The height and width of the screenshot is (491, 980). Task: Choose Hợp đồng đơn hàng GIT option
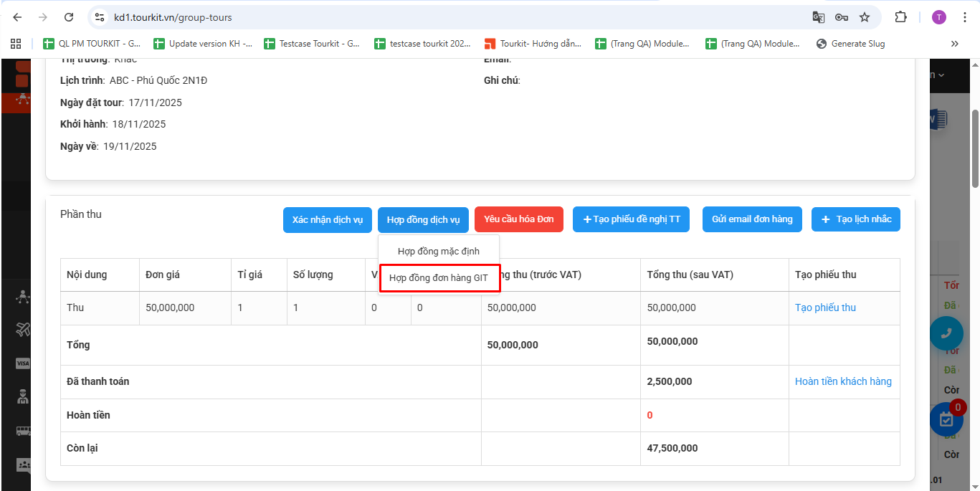[439, 277]
